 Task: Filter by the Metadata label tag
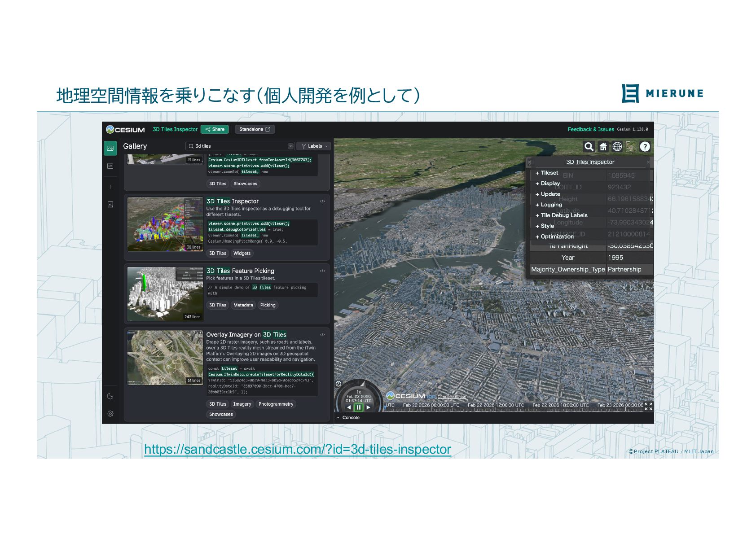[x=243, y=305]
